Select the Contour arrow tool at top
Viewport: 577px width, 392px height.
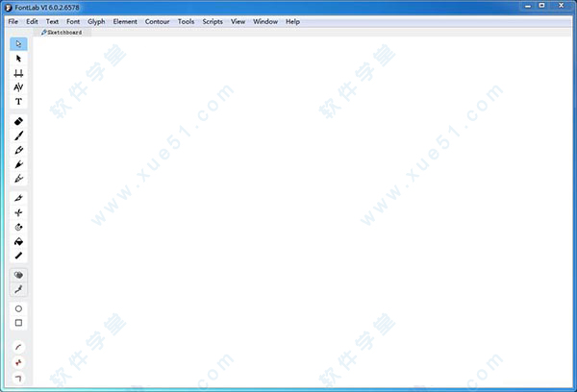[x=18, y=44]
